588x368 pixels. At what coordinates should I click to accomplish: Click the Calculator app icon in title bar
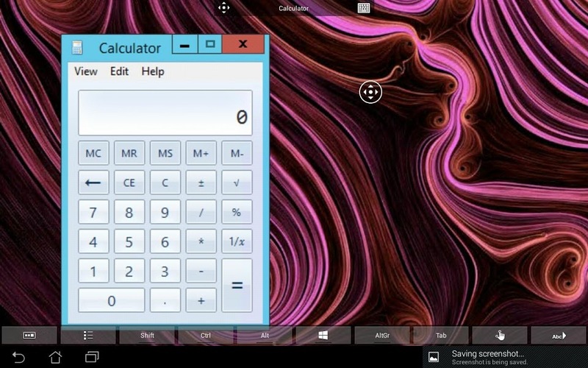click(x=77, y=48)
